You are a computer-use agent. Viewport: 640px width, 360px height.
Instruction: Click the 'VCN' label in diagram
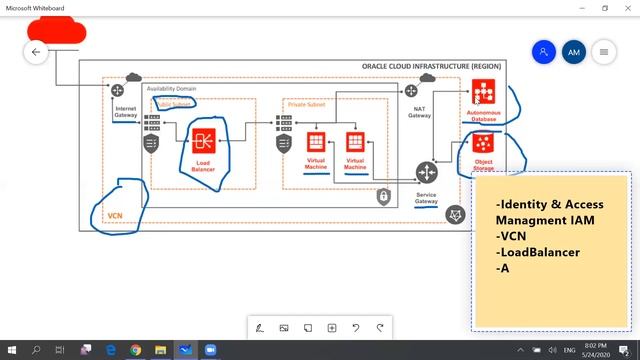point(115,216)
